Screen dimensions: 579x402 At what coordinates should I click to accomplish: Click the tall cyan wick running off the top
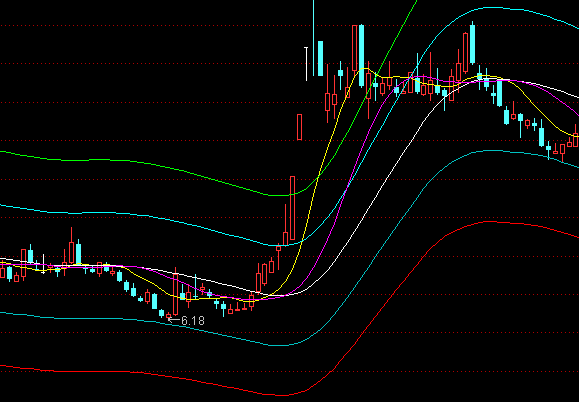[314, 38]
